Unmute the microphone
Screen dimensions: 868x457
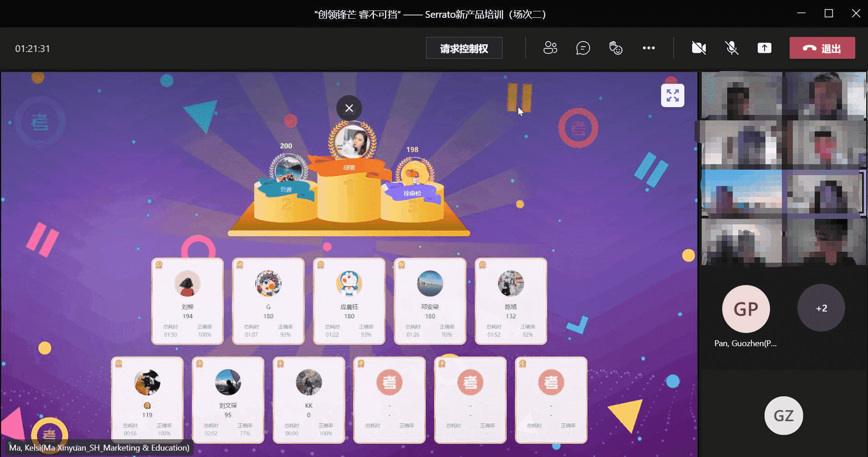(x=731, y=48)
